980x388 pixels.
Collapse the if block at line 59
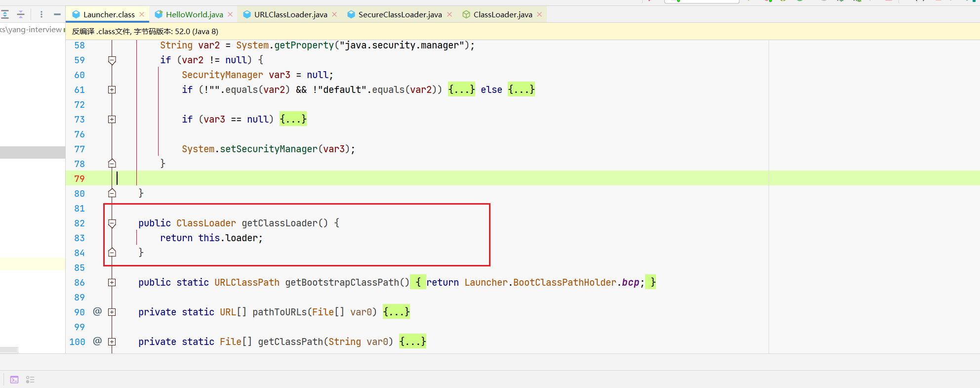[x=112, y=60]
